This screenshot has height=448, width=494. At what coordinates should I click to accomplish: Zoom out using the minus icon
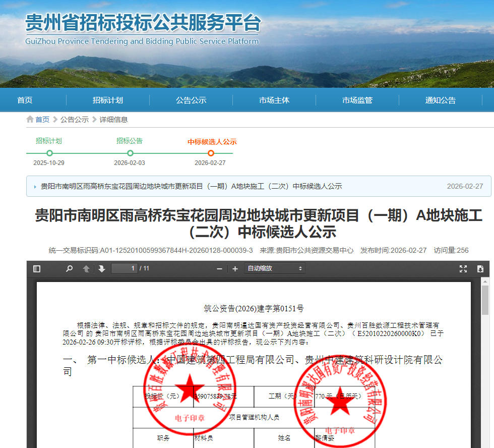219,268
